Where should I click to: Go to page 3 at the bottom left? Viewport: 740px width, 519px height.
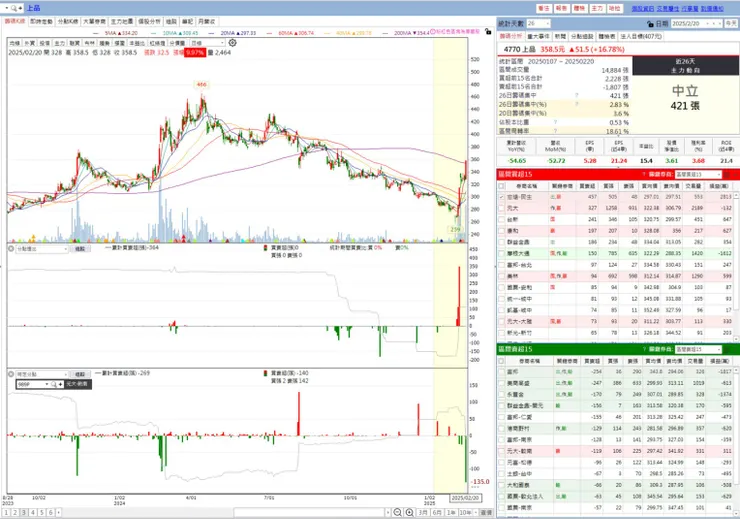click(24, 512)
